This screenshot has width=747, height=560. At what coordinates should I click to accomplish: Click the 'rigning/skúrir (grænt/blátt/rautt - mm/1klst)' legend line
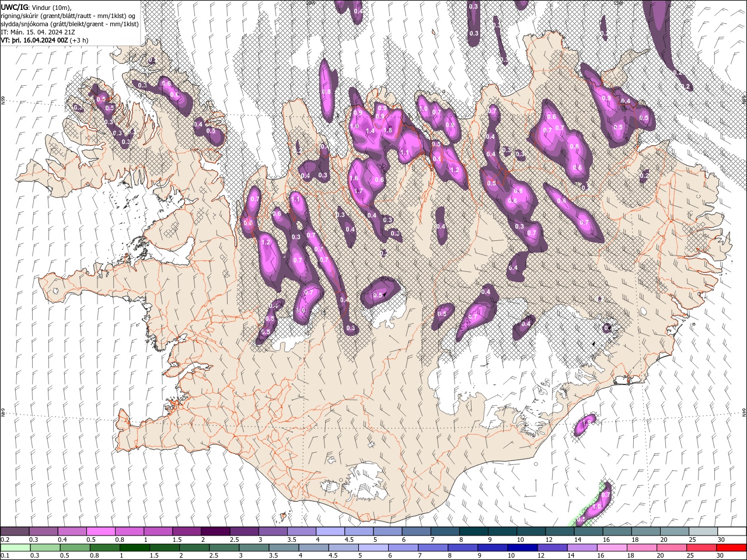pyautogui.click(x=69, y=15)
